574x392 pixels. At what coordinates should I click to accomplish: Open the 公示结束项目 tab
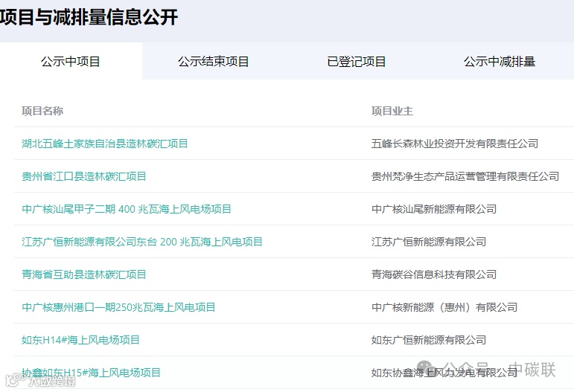click(x=214, y=62)
